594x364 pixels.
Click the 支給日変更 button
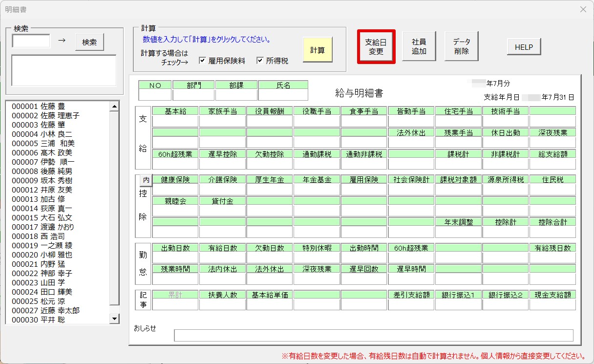click(376, 47)
